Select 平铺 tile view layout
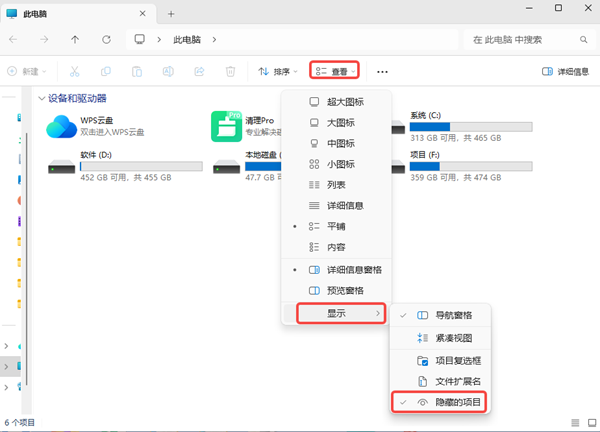 coord(336,226)
